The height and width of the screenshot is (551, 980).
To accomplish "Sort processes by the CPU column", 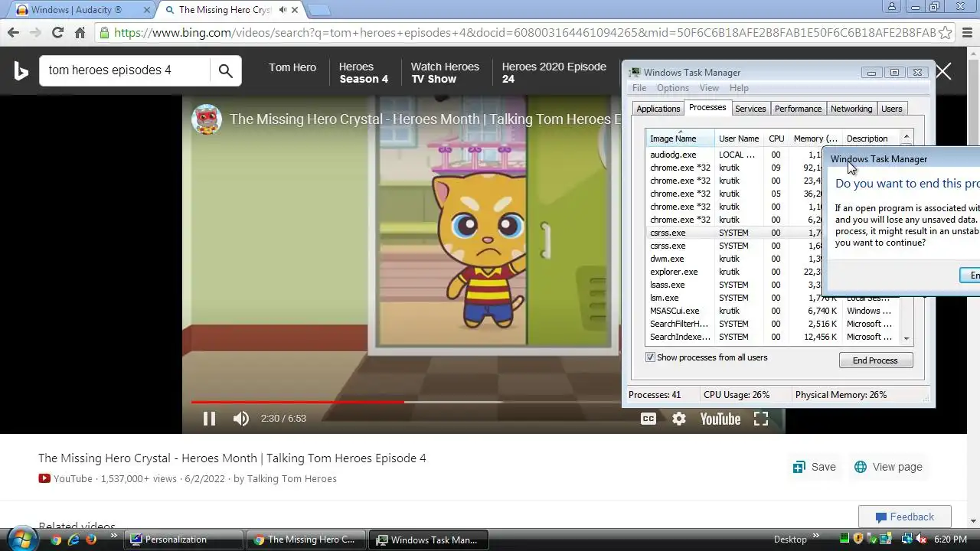I will tap(776, 139).
